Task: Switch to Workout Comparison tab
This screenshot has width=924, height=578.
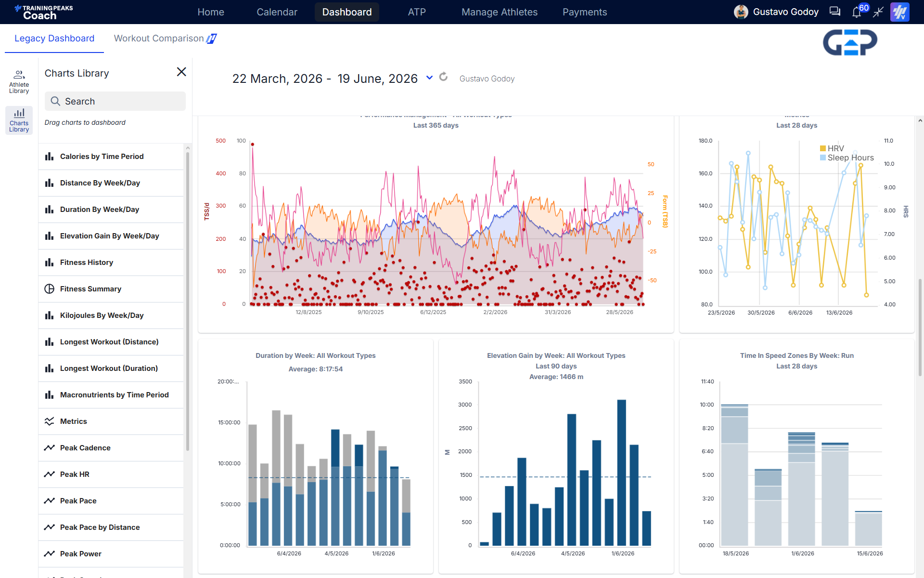Action: (x=166, y=39)
